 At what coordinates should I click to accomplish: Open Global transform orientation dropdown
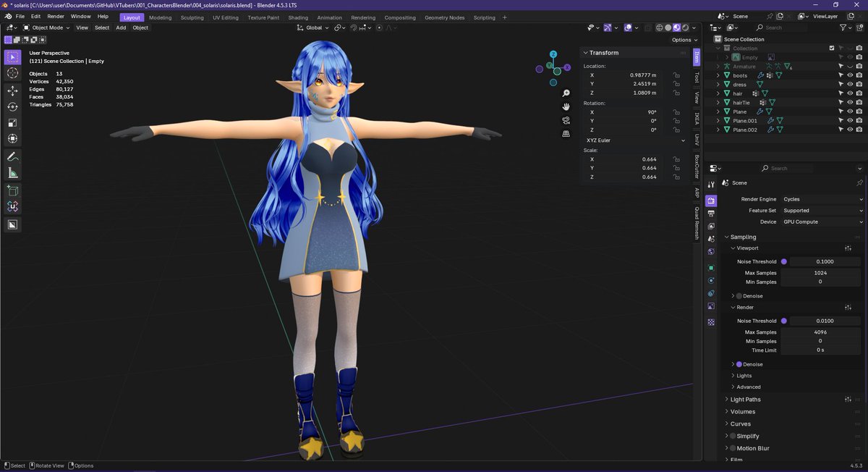[x=314, y=28]
